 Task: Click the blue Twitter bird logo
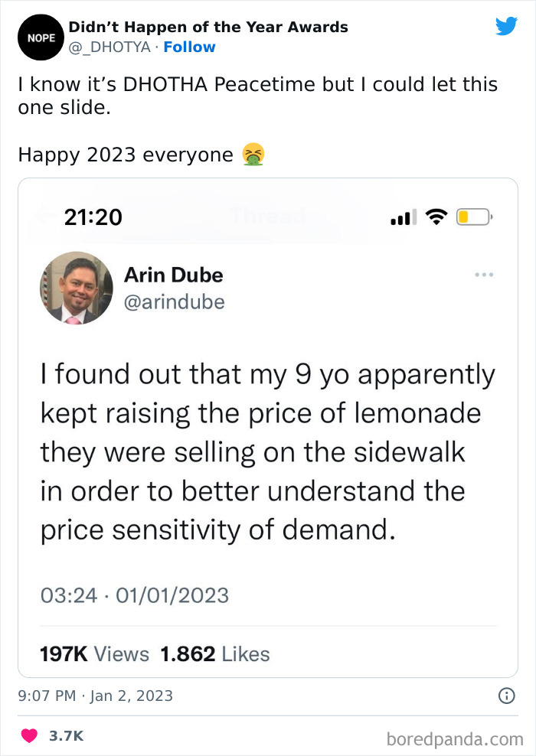click(506, 27)
